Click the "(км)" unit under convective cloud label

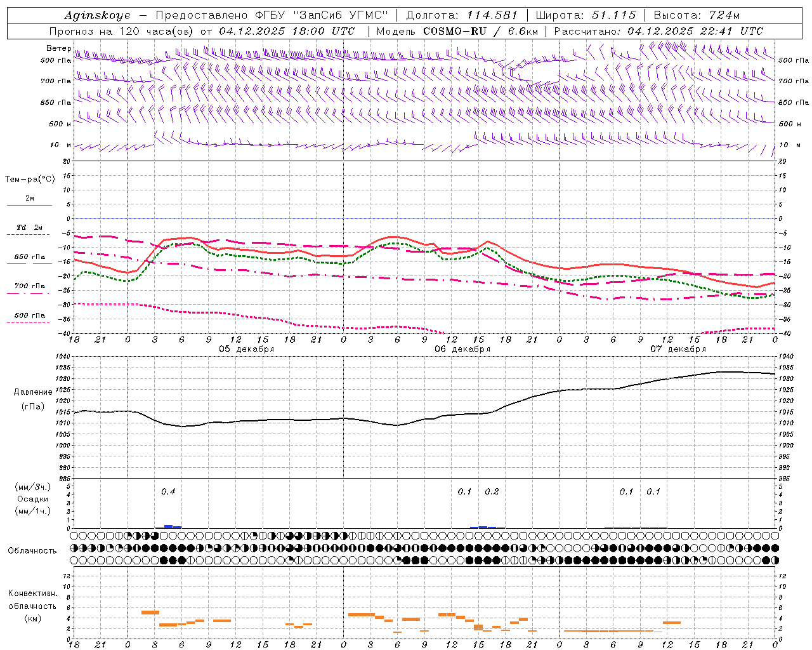tap(32, 618)
